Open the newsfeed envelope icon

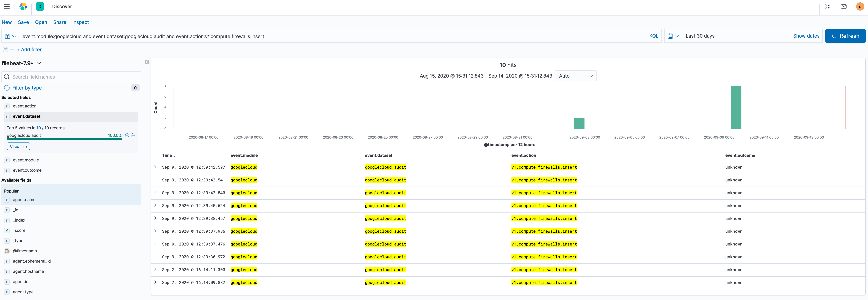844,6
